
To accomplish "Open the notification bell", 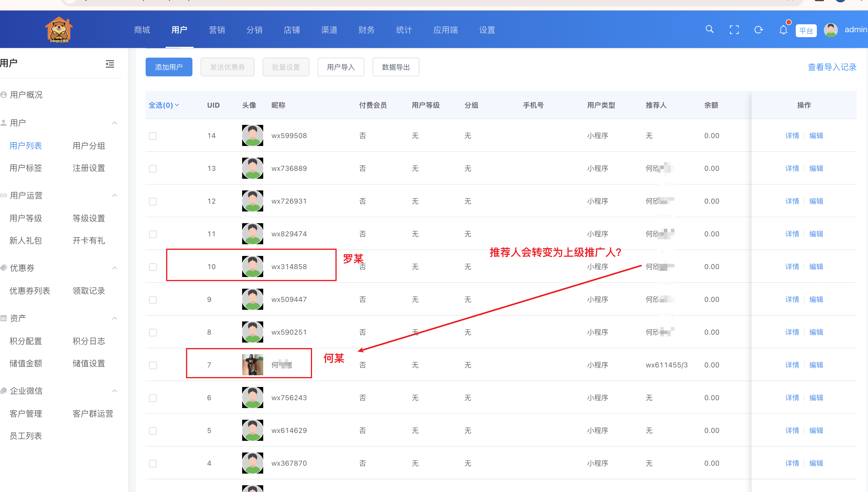I will coord(783,30).
